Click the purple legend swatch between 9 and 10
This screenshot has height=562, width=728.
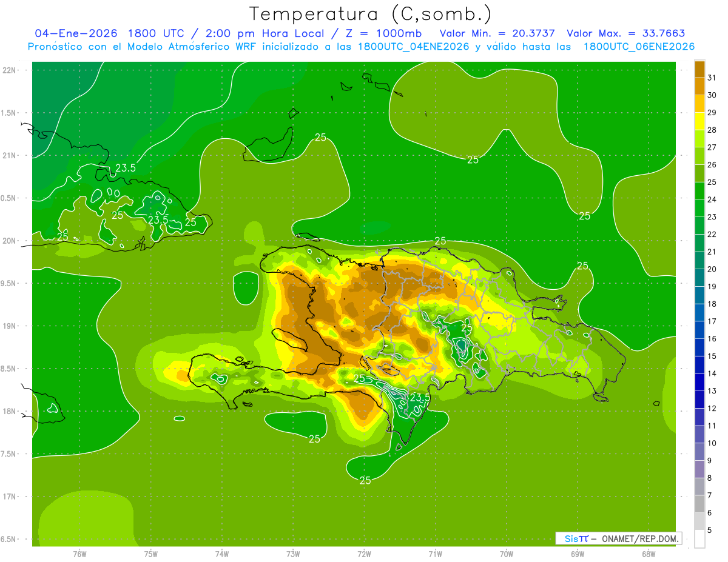(x=699, y=452)
